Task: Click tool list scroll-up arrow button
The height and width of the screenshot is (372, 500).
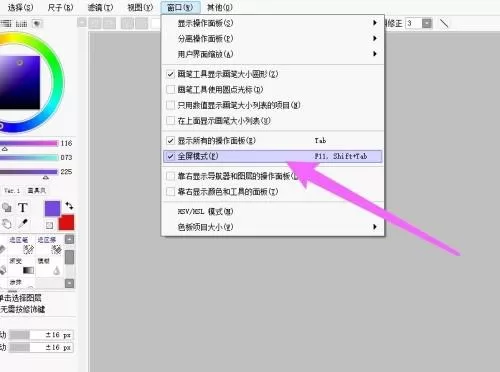Action: (x=69, y=239)
